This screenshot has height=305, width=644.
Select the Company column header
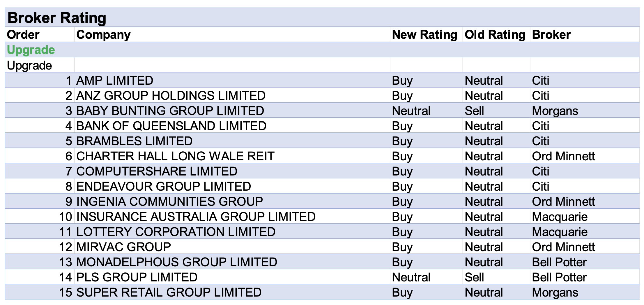click(103, 35)
